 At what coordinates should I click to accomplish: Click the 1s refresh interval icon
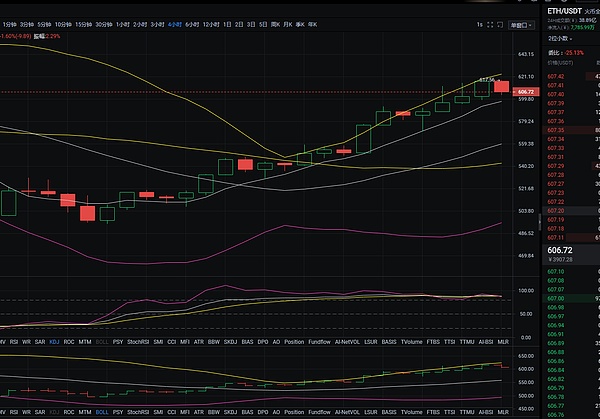pos(479,25)
